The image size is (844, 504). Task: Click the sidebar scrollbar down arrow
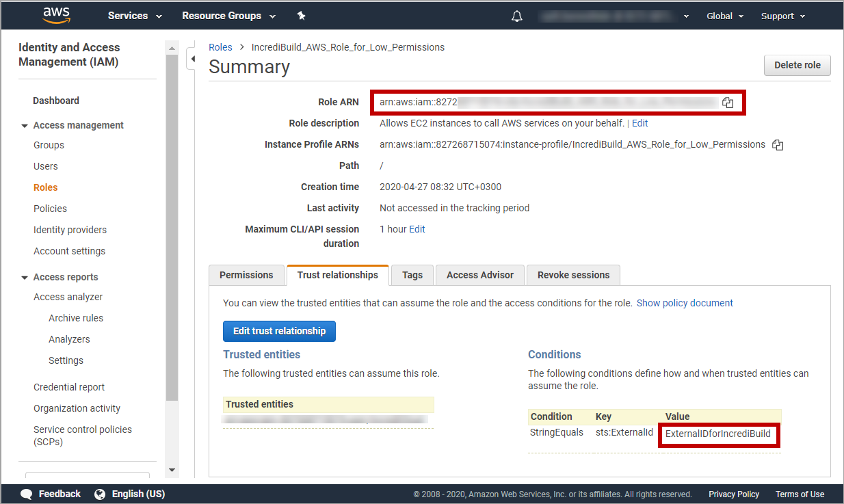click(x=172, y=470)
